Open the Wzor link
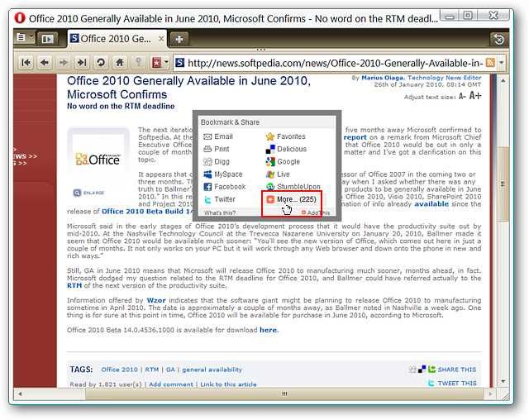Viewport: 529px width, 420px height. (x=156, y=300)
